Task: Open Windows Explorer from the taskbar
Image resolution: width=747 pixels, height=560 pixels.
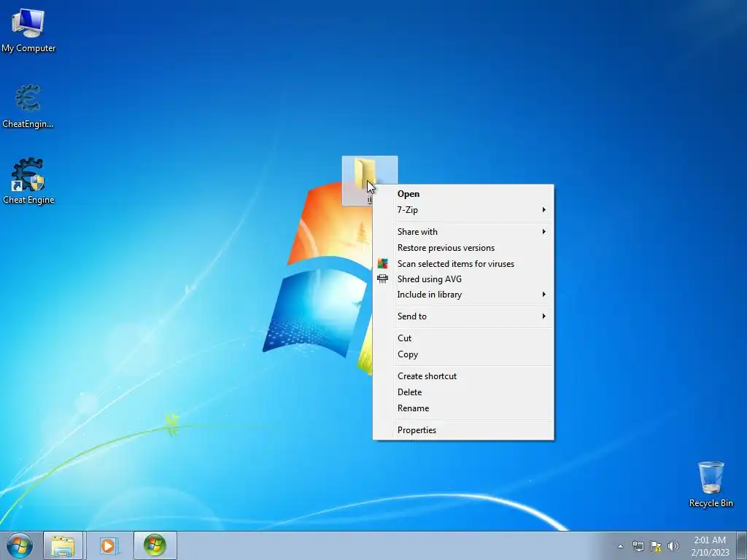Action: click(x=63, y=545)
